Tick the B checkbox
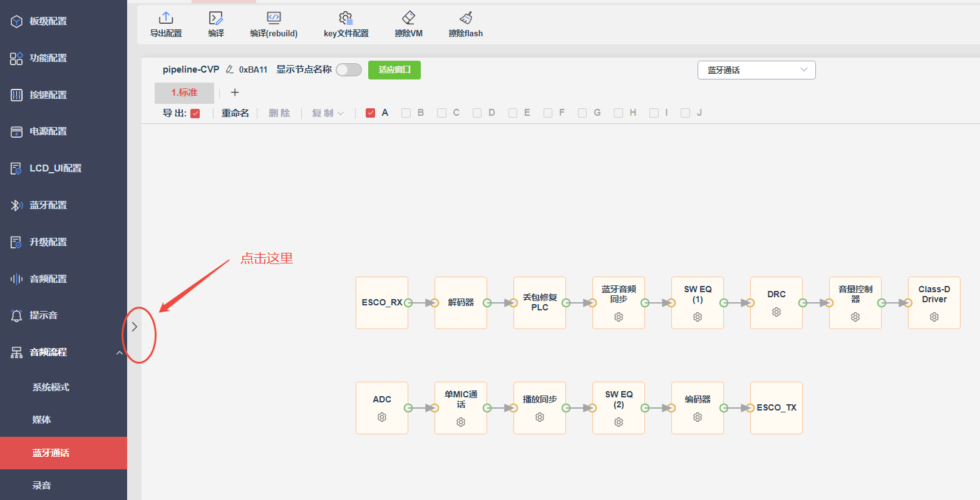The width and height of the screenshot is (980, 500). pos(406,113)
